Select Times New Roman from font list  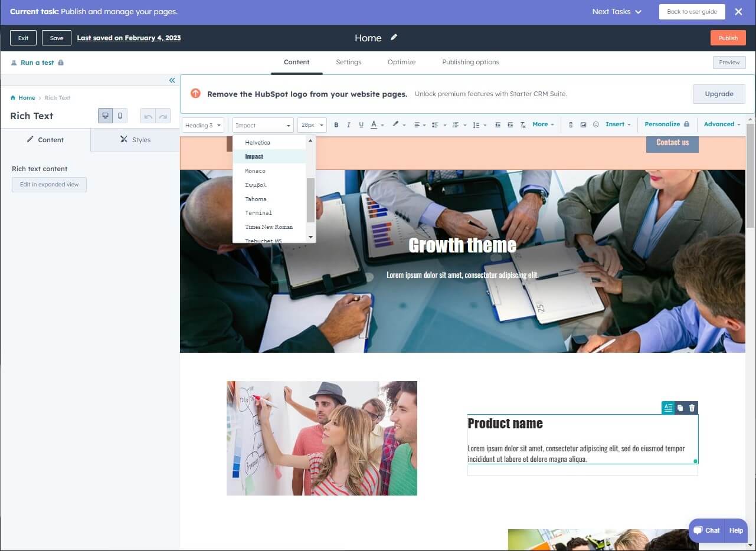point(269,227)
